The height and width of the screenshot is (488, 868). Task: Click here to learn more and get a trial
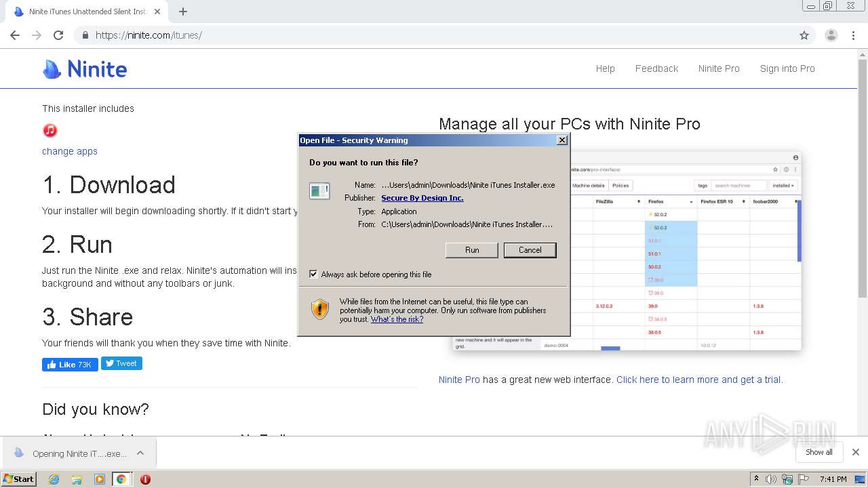(x=699, y=380)
